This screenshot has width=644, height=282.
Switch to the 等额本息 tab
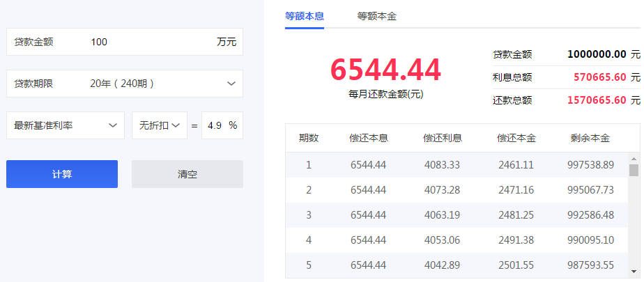pyautogui.click(x=305, y=15)
